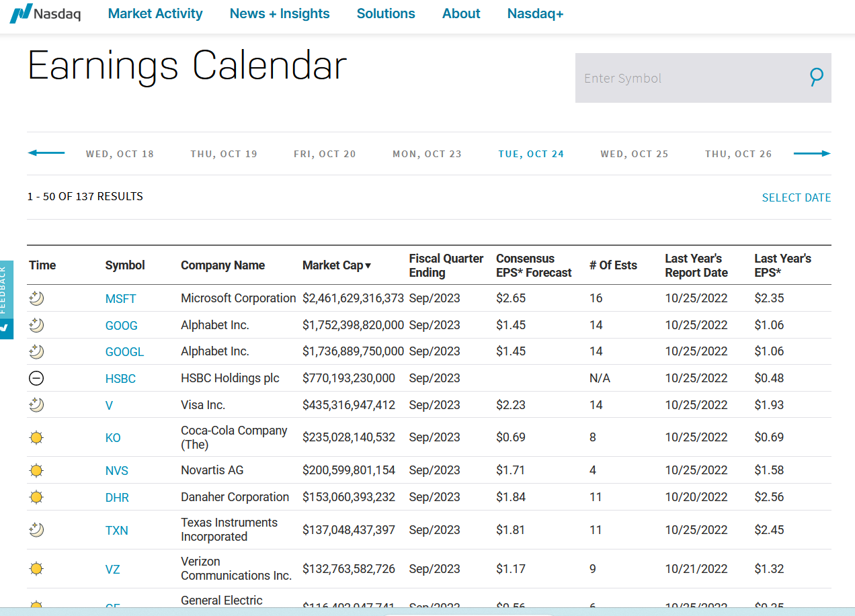
Task: Click the time-not-supplied icon for HSBC
Action: (x=36, y=378)
